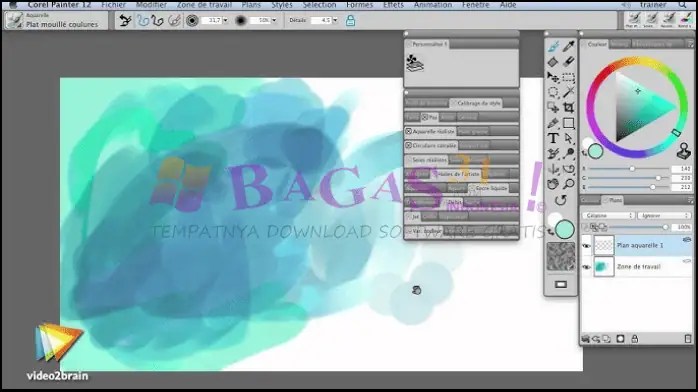
Task: Click the Plan aquarelle 1 layer thumbnail
Action: [x=604, y=246]
